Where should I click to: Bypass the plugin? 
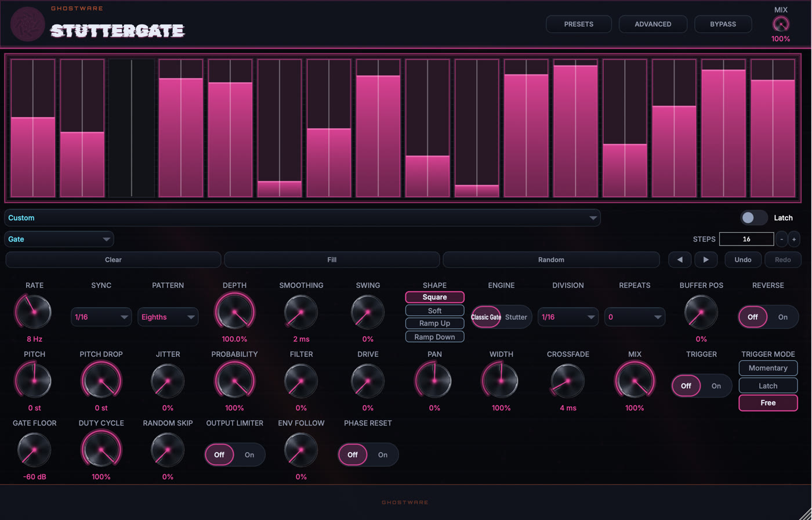[x=723, y=24]
